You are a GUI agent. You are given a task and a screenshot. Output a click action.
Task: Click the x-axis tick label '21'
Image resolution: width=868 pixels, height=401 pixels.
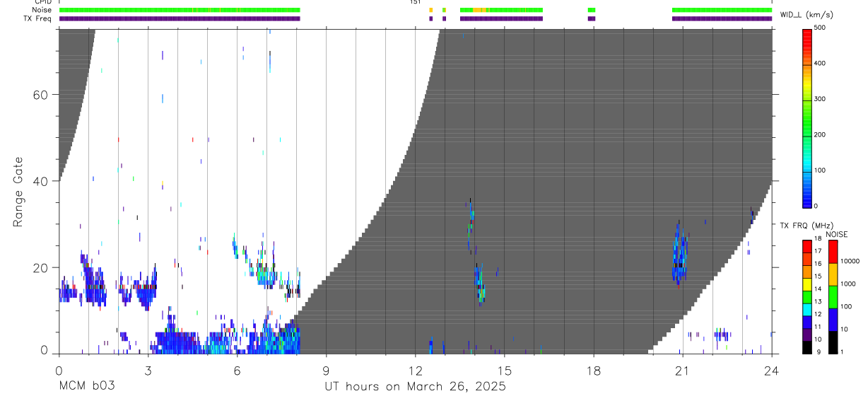[x=683, y=371]
